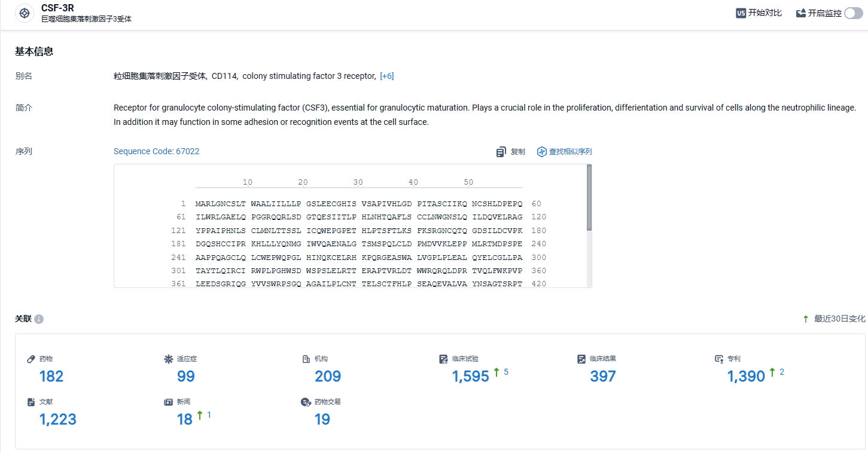Copy the sequence with 复制 icon
Image resolution: width=868 pixels, height=453 pixels.
pyautogui.click(x=501, y=152)
